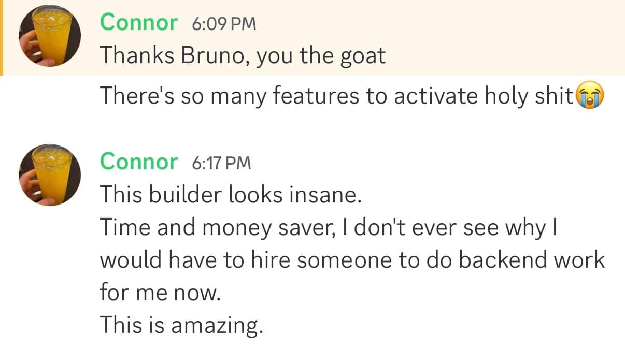Select the "Thanks Bruno, you the goat" message

(242, 55)
